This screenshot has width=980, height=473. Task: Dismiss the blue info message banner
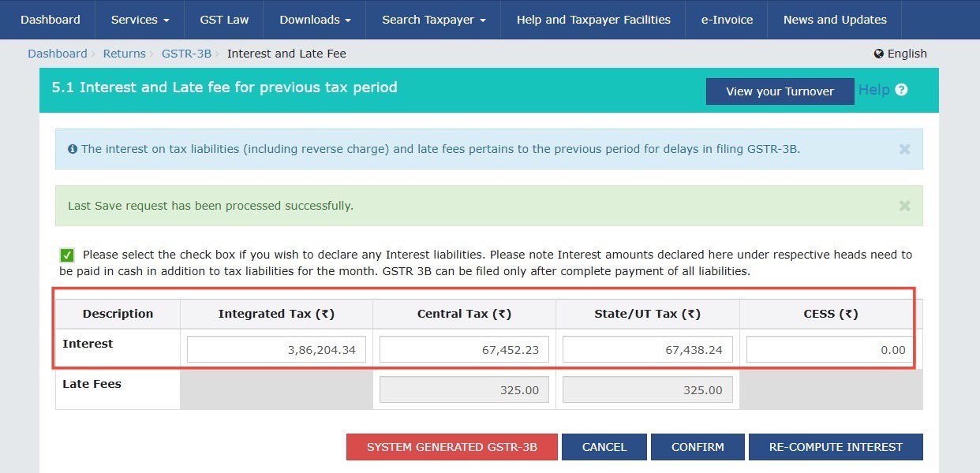904,149
